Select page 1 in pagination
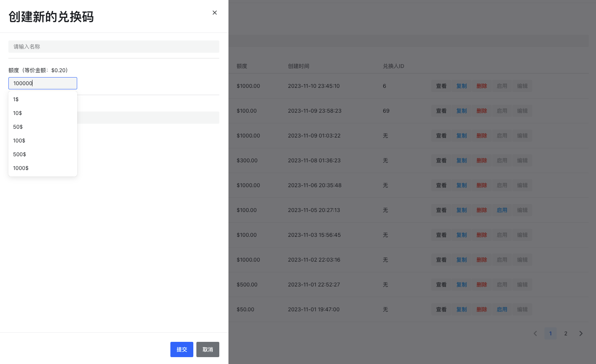596x364 pixels. point(551,333)
